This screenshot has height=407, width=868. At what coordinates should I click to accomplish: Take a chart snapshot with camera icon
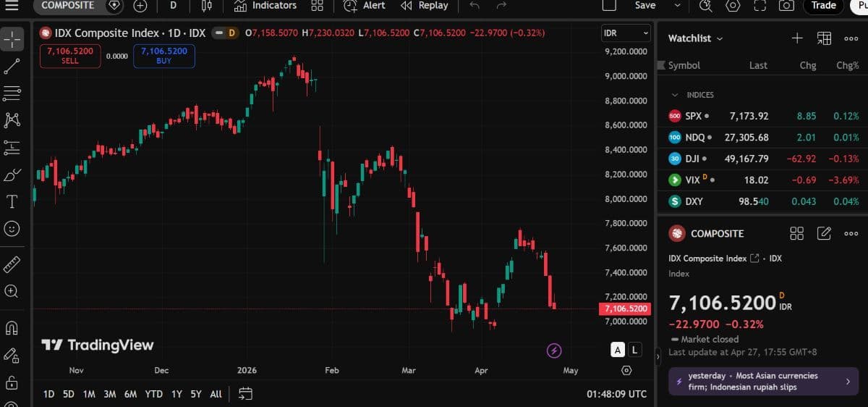point(786,6)
